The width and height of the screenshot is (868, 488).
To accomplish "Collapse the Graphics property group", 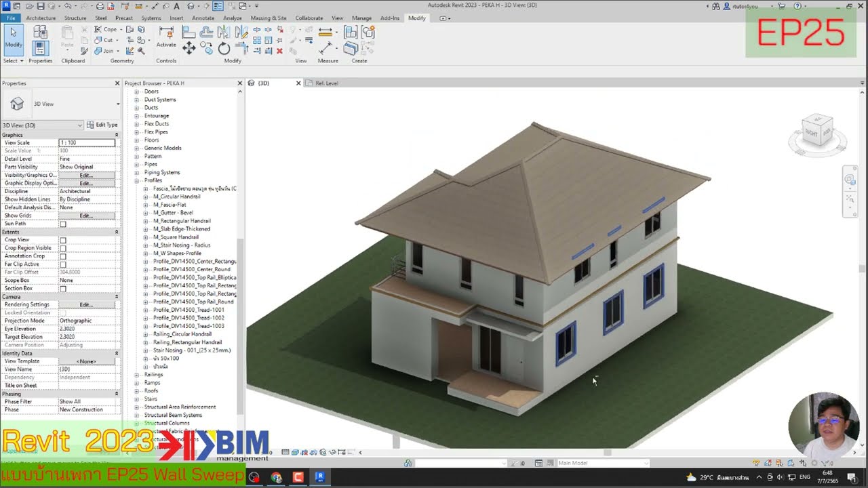I will tap(116, 135).
